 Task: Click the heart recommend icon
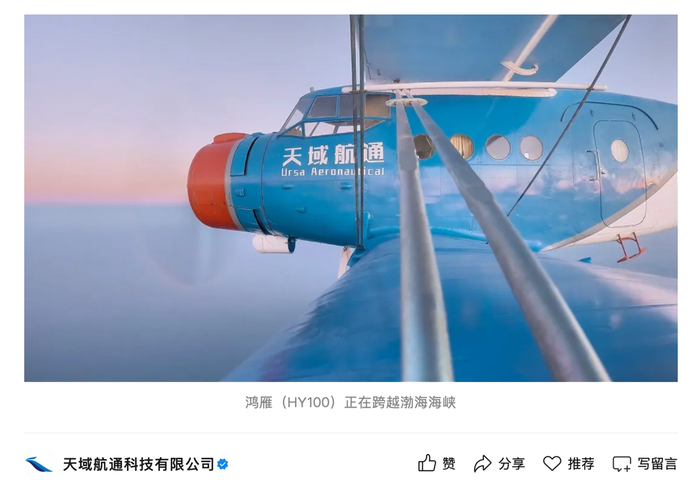pyautogui.click(x=552, y=464)
